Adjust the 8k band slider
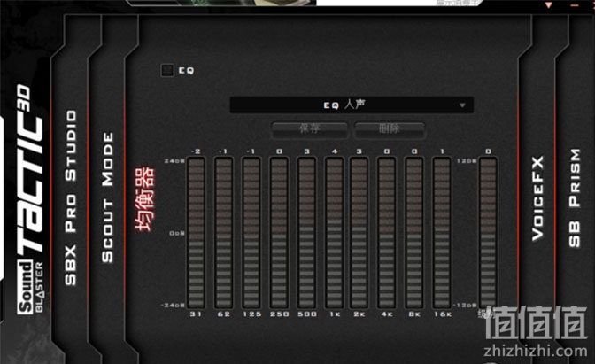595x364 pixels. coord(414,233)
